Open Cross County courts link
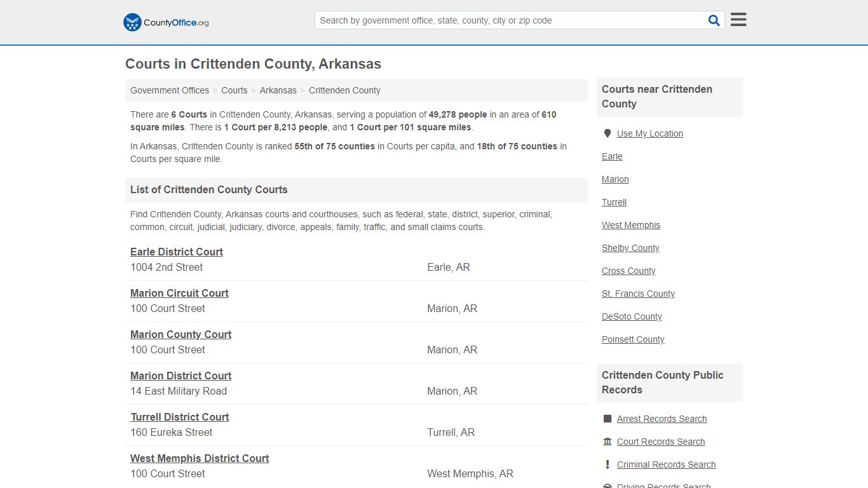The width and height of the screenshot is (868, 488). click(x=628, y=271)
